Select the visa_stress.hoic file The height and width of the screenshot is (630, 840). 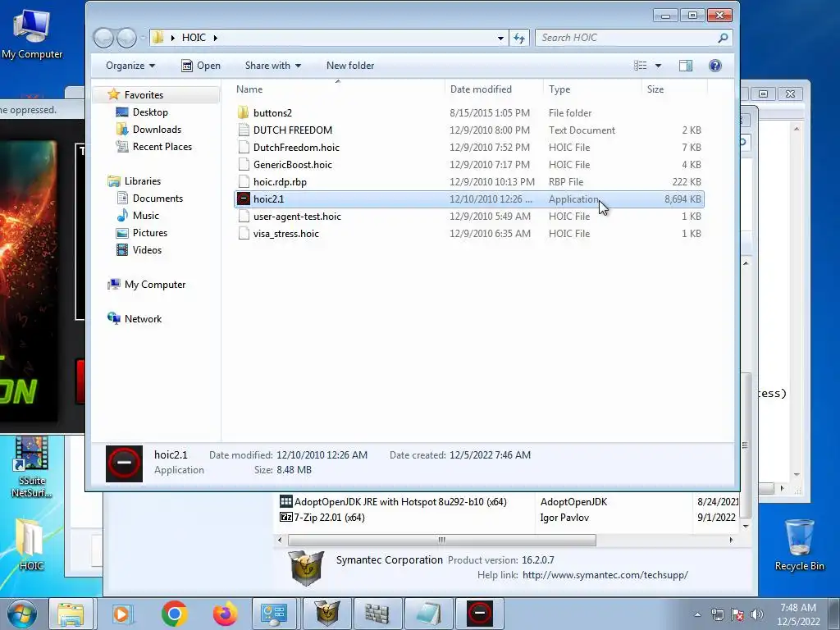[468, 234]
